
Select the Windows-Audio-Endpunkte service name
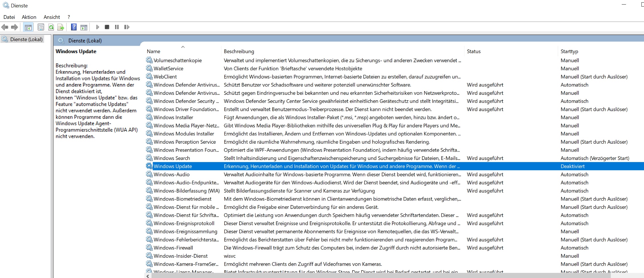[186, 183]
